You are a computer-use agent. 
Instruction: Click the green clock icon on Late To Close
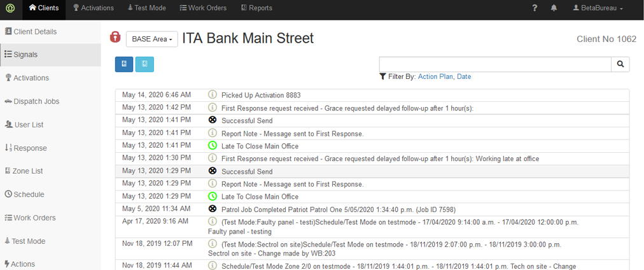pos(213,146)
